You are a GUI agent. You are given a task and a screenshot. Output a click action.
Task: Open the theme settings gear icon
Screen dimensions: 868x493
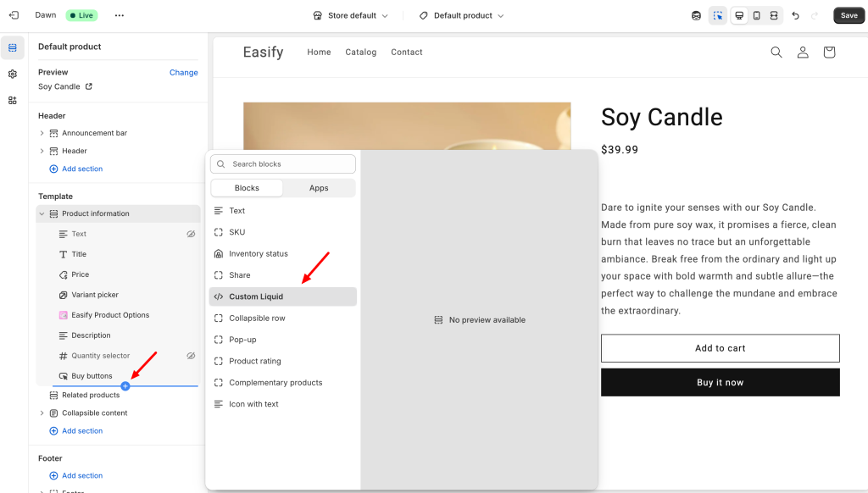click(13, 75)
